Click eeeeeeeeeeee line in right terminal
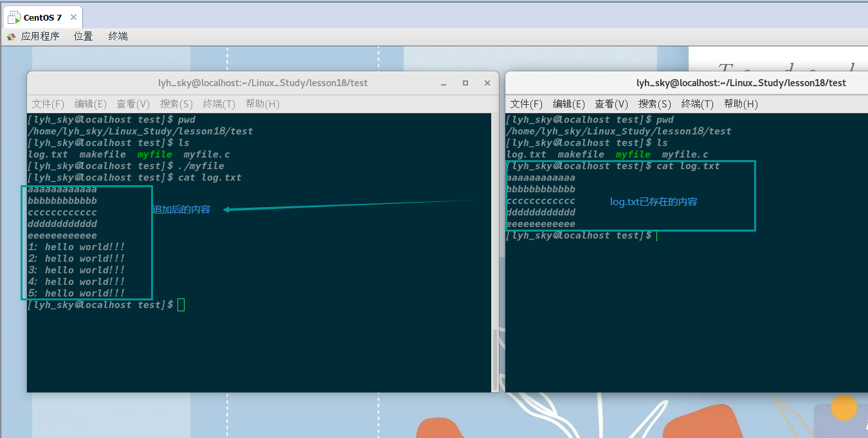The image size is (868, 438). click(541, 224)
